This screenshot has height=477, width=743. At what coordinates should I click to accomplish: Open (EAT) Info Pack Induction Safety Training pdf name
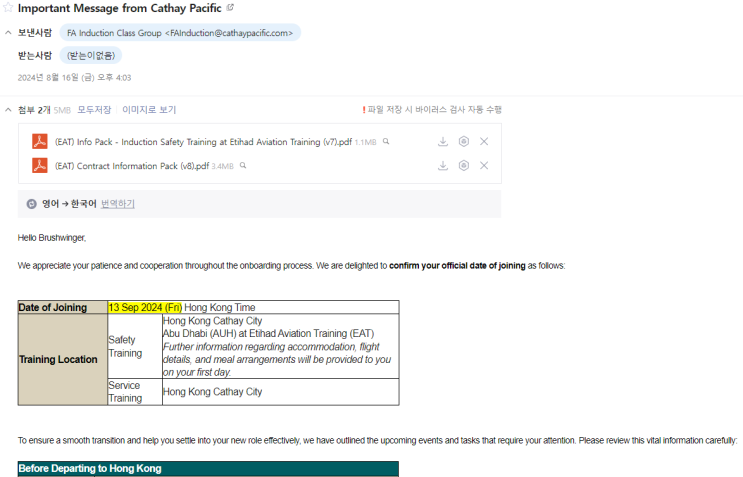[203, 142]
